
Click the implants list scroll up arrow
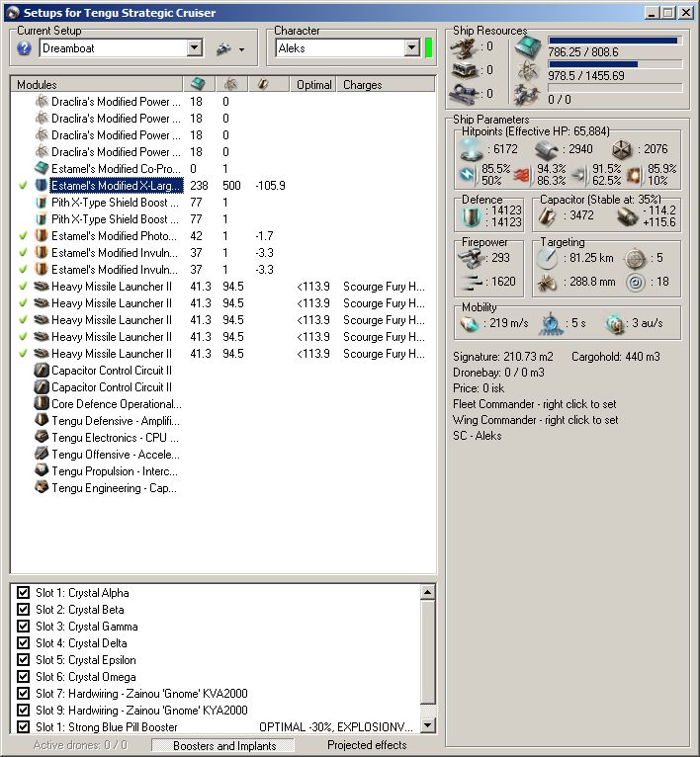point(428,592)
